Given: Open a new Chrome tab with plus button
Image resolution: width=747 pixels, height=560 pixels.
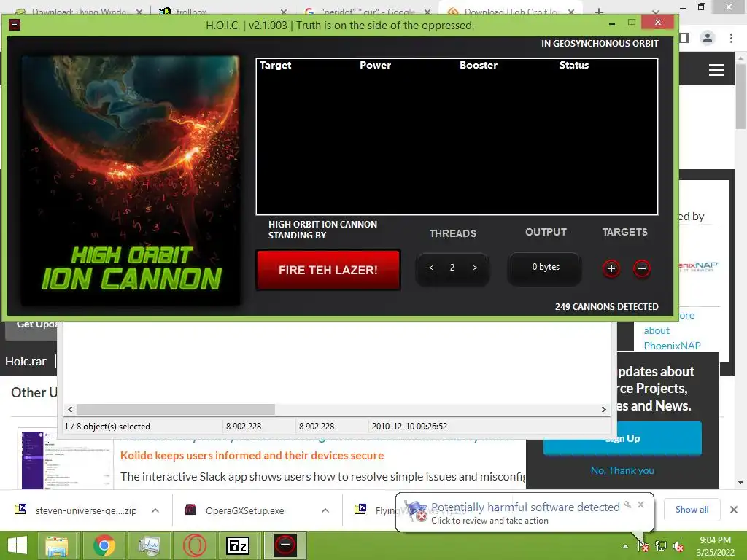Looking at the screenshot, I should [x=599, y=11].
